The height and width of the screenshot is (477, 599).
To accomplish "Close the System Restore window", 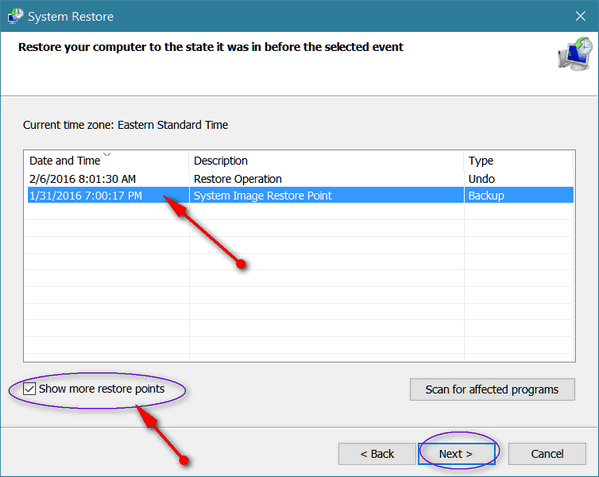I will point(580,16).
